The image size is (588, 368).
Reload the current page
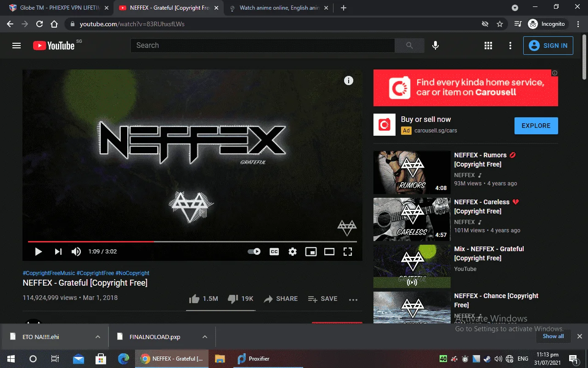pyautogui.click(x=40, y=24)
